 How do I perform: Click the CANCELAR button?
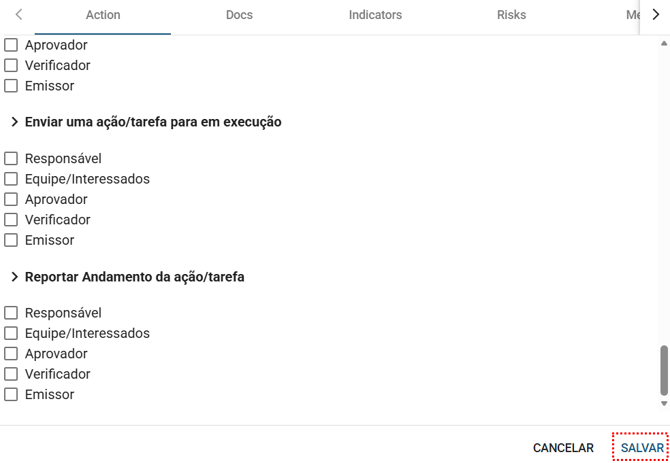point(563,448)
